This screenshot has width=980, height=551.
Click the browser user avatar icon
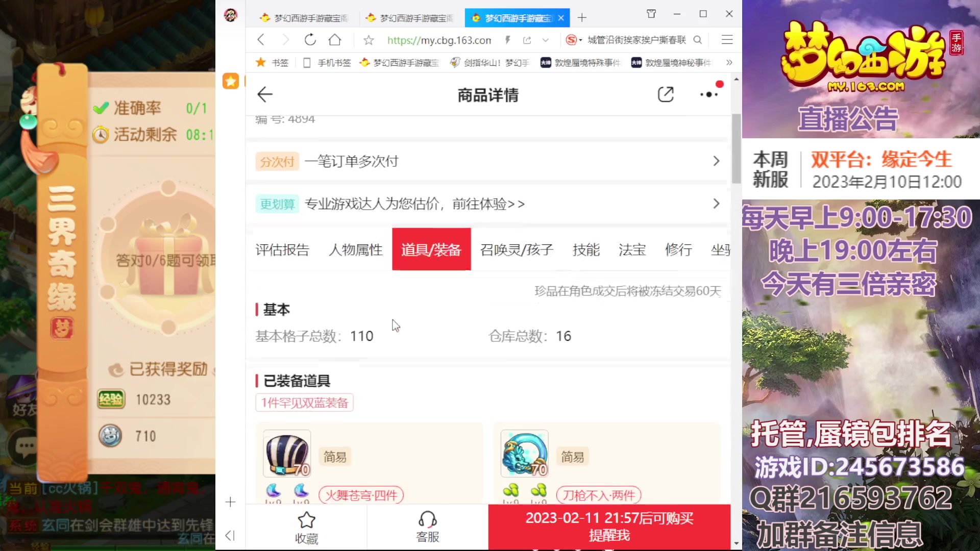tap(230, 15)
